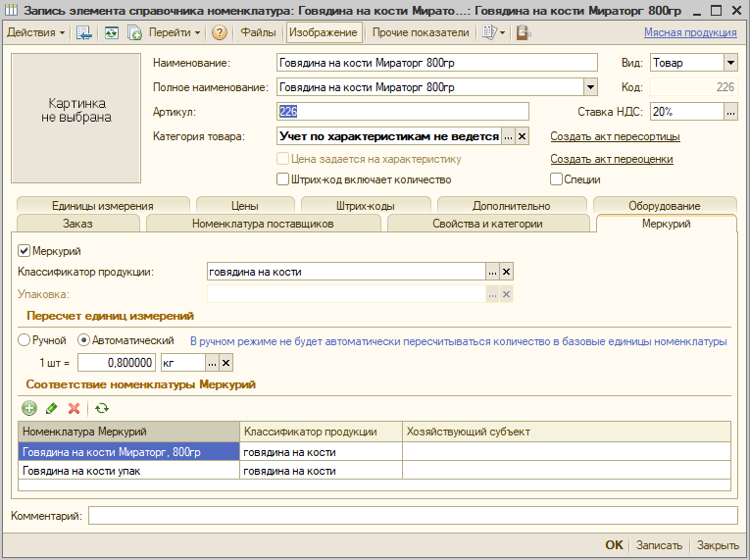The height and width of the screenshot is (560, 750).
Task: Click the Наименование input field
Action: click(x=437, y=63)
